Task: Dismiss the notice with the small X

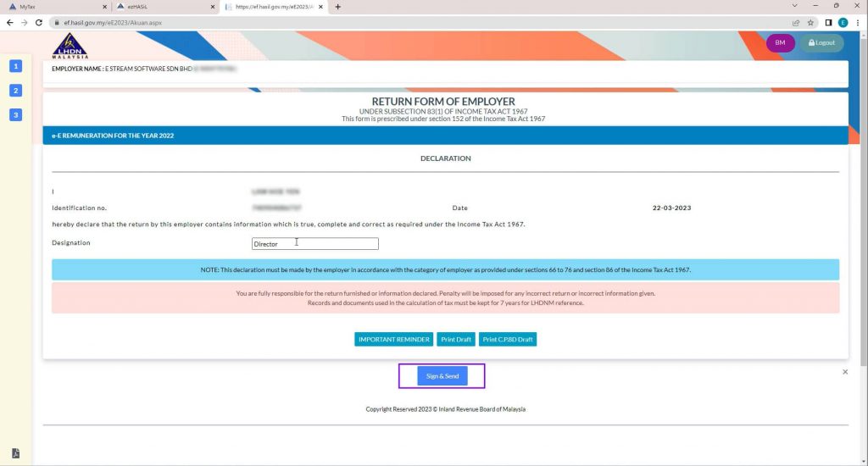Action: point(845,372)
